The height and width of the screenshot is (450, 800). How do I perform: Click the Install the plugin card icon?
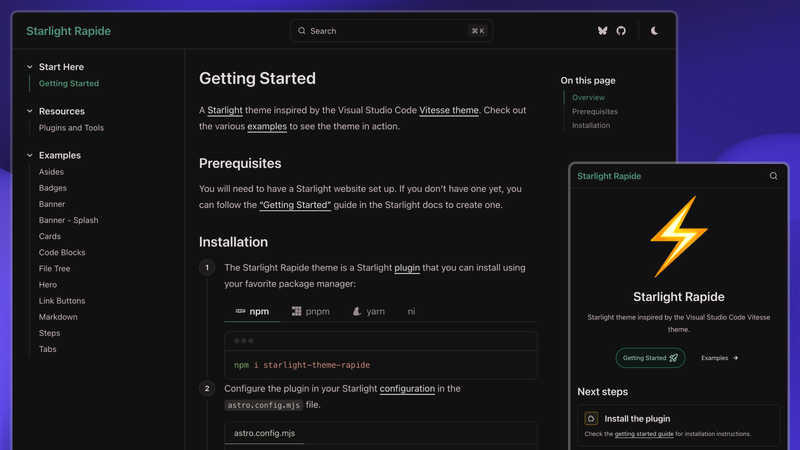pyautogui.click(x=591, y=418)
